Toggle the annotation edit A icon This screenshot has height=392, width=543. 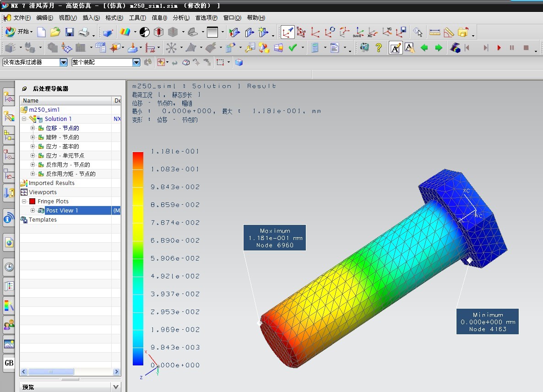[396, 48]
